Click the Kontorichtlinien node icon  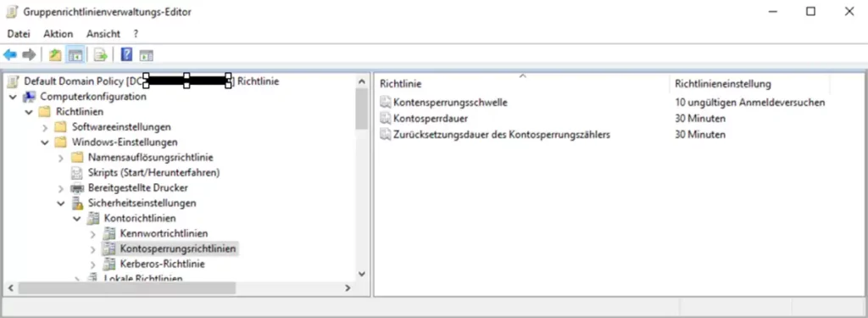[93, 218]
